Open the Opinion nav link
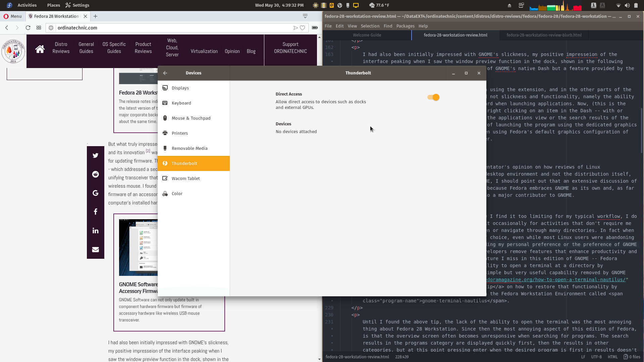644x362 pixels. pos(232,51)
